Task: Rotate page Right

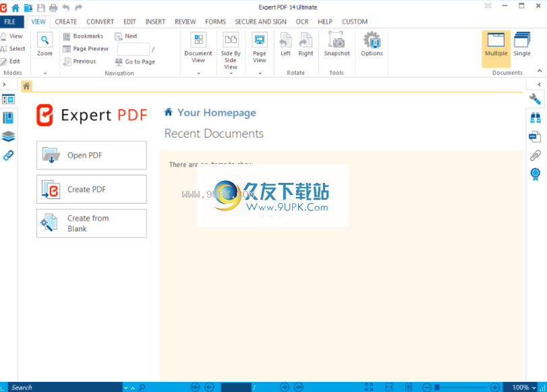Action: pyautogui.click(x=306, y=44)
